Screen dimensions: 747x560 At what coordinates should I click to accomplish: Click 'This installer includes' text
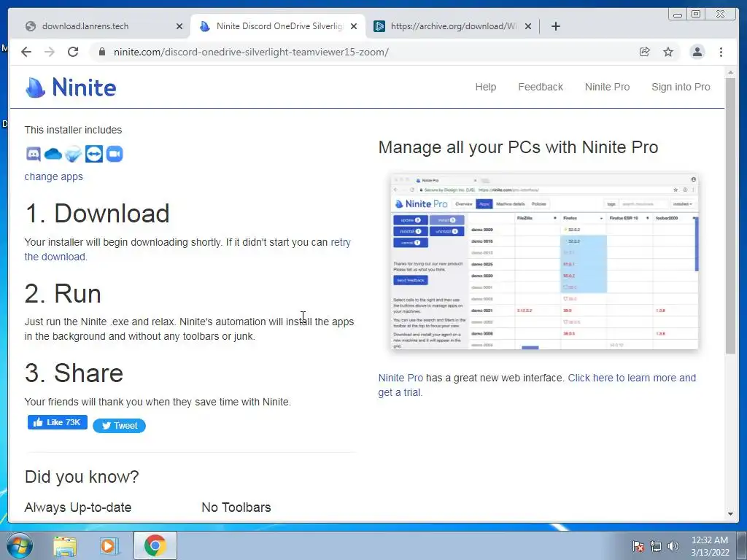(74, 130)
